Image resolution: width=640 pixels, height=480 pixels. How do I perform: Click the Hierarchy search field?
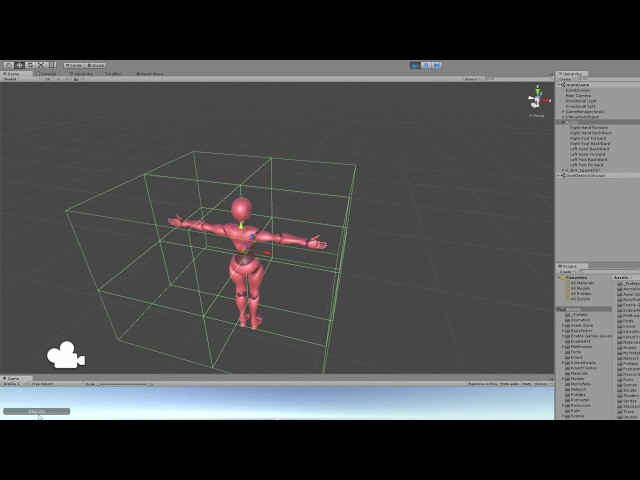point(608,79)
